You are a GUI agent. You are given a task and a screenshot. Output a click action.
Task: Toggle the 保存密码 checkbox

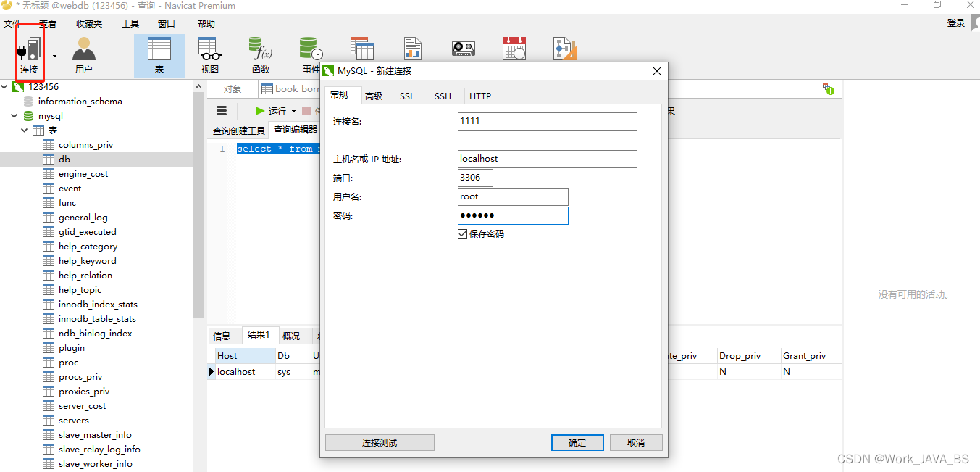(463, 234)
